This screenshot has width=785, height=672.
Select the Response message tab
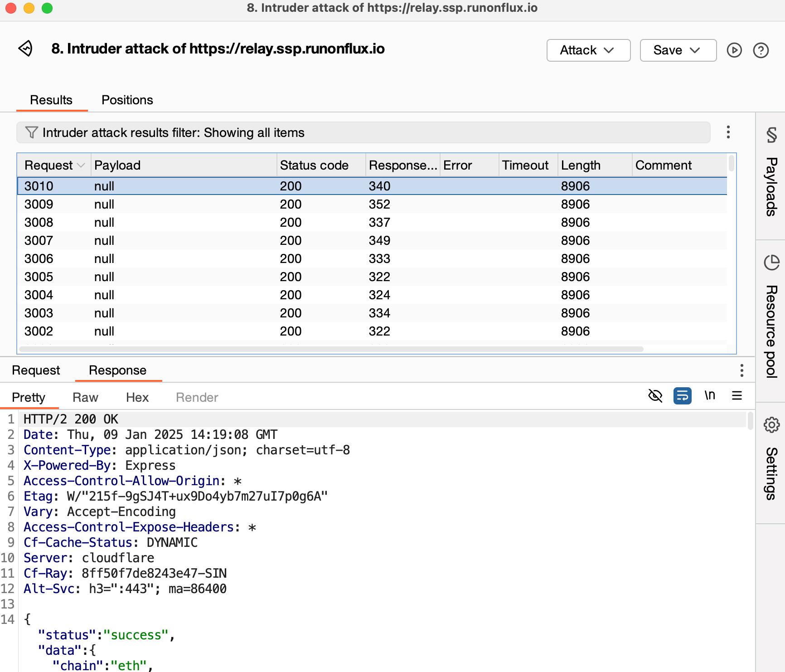pos(118,370)
